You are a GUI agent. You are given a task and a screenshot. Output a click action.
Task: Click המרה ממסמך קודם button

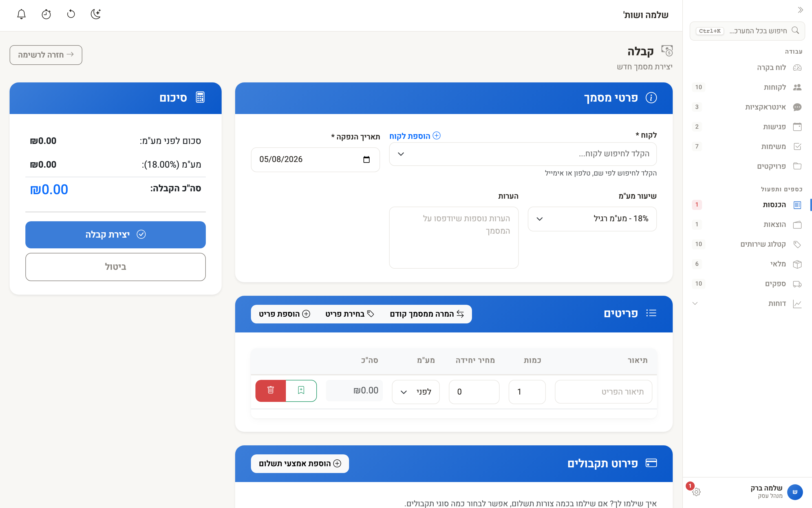427,314
